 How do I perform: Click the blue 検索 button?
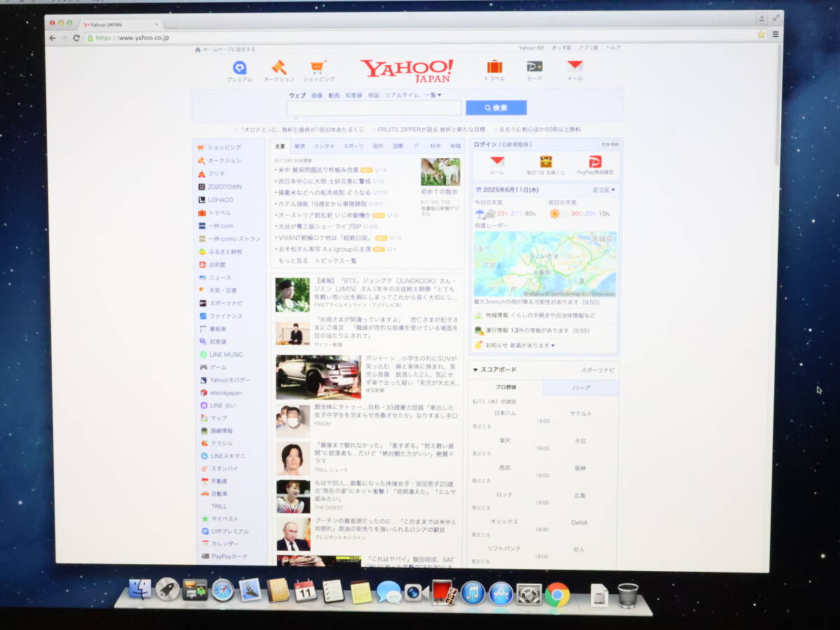pos(496,108)
